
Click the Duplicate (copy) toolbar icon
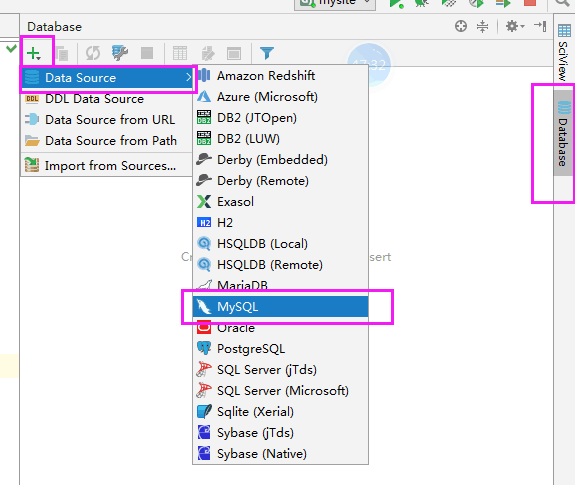(62, 54)
